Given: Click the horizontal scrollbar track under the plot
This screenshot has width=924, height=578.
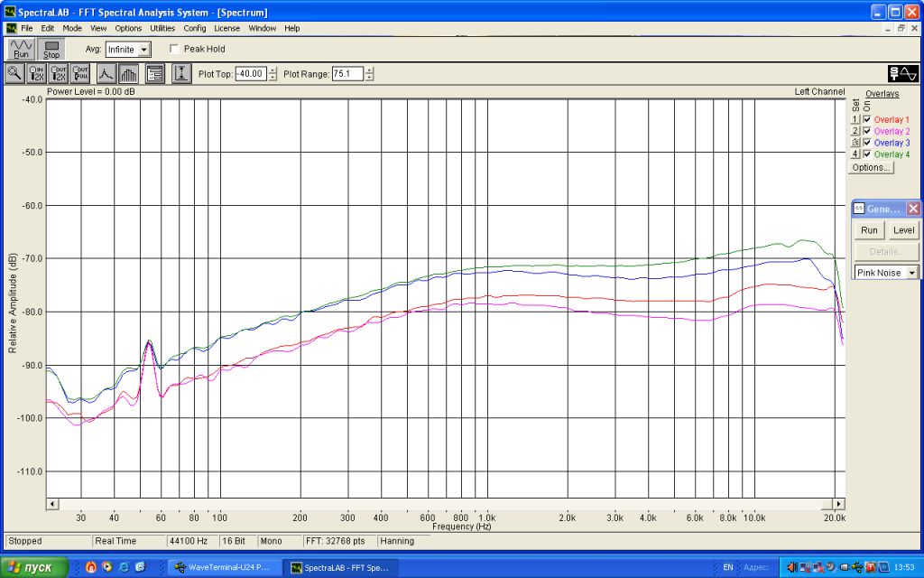Looking at the screenshot, I should click(x=445, y=504).
